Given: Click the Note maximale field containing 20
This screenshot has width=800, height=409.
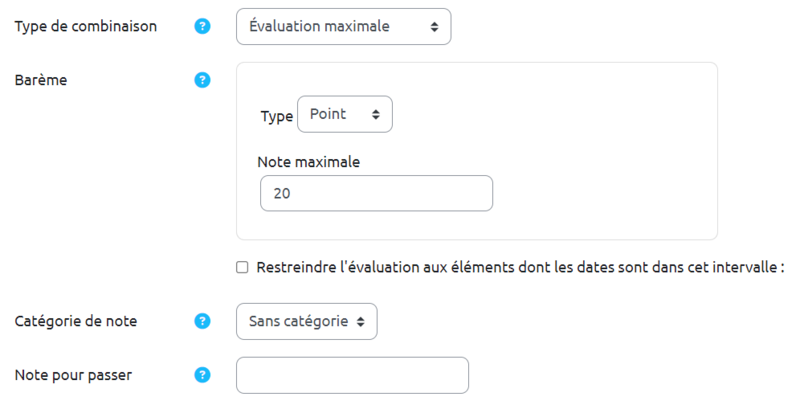Looking at the screenshot, I should point(376,194).
